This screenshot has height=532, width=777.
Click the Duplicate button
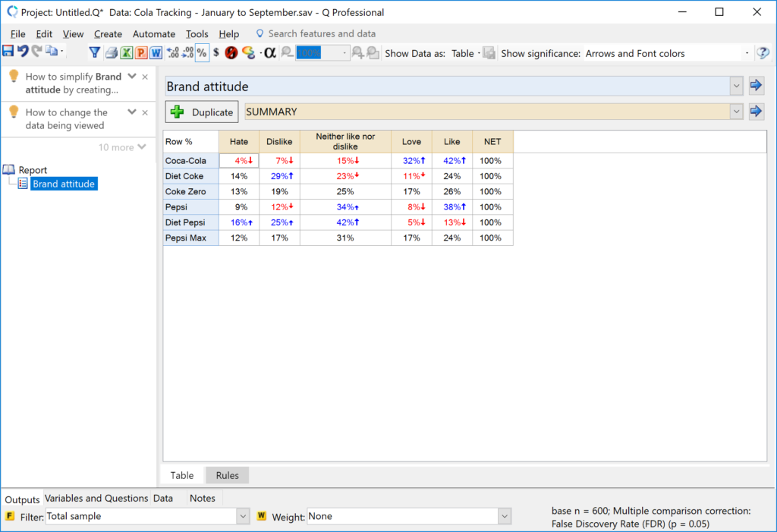[202, 112]
